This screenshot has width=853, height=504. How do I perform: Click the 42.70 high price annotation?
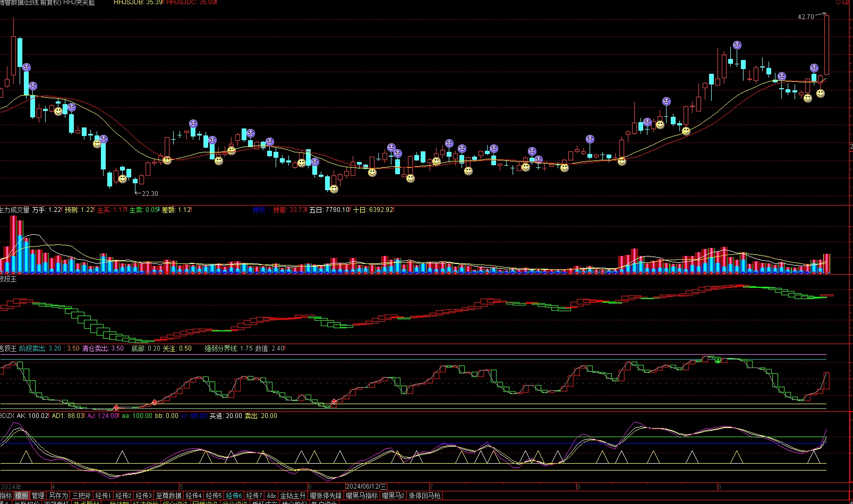806,17
